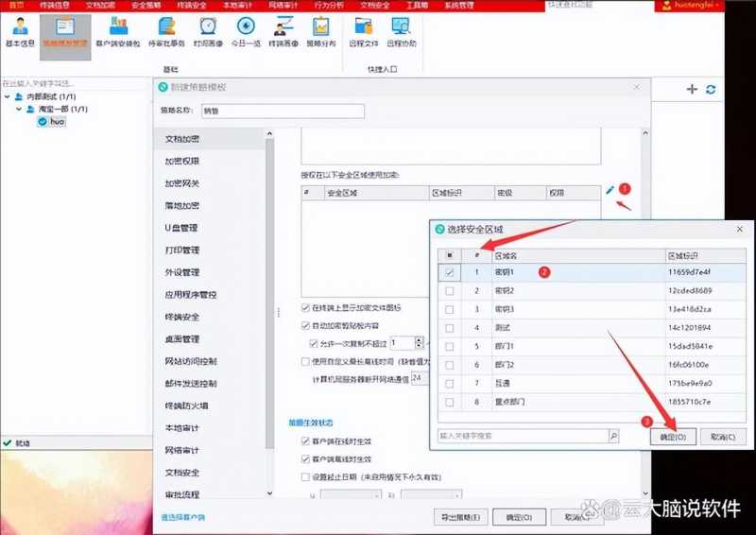The height and width of the screenshot is (535, 756).
Task: Open the 文档加密 top menu
Action: 100,6
